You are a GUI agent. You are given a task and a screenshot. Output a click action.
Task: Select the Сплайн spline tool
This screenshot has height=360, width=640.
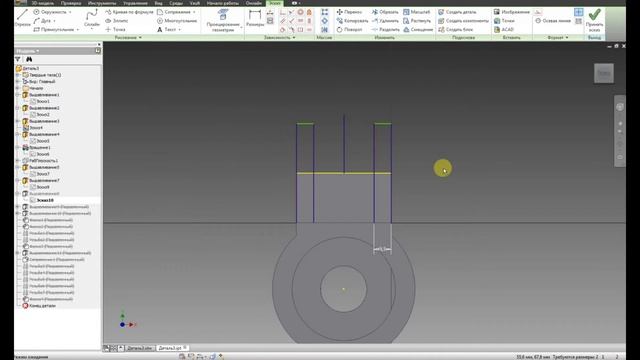pyautogui.click(x=91, y=18)
